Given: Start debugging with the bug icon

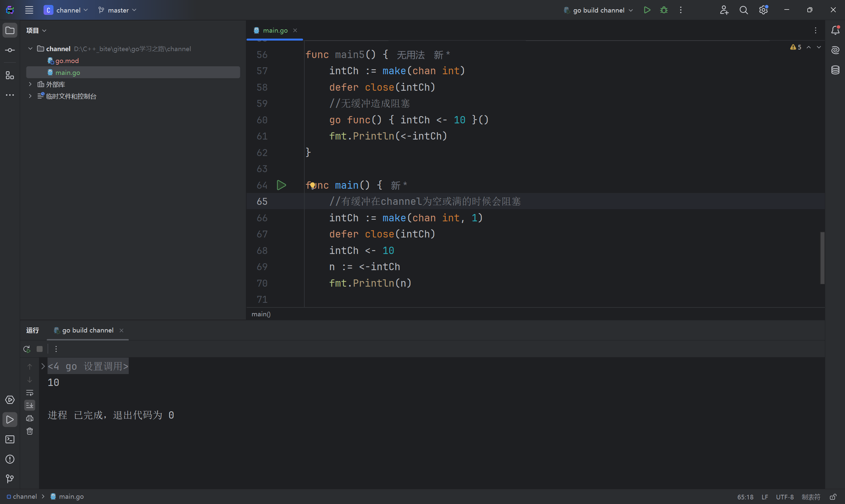Looking at the screenshot, I should click(x=663, y=10).
